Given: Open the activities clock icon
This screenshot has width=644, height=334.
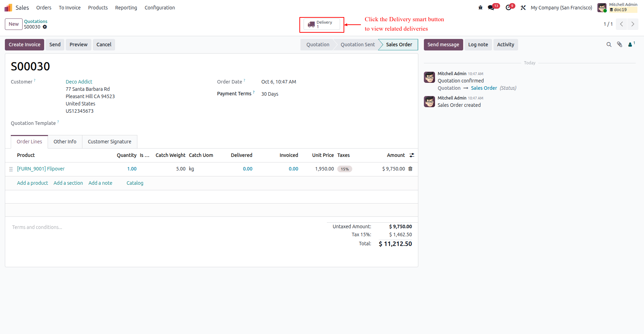Looking at the screenshot, I should 508,8.
